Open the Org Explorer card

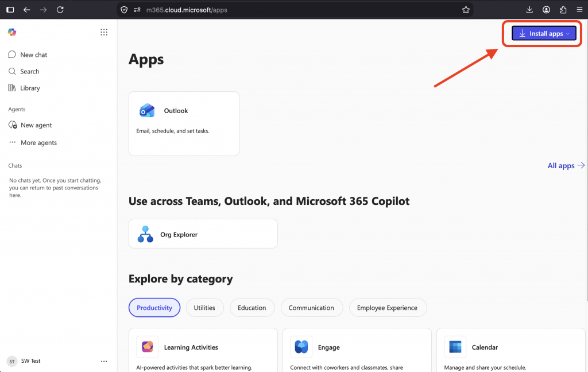click(x=203, y=234)
